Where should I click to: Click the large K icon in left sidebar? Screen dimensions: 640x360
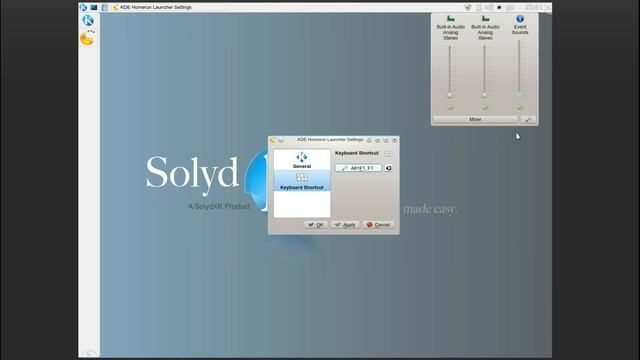(x=88, y=20)
